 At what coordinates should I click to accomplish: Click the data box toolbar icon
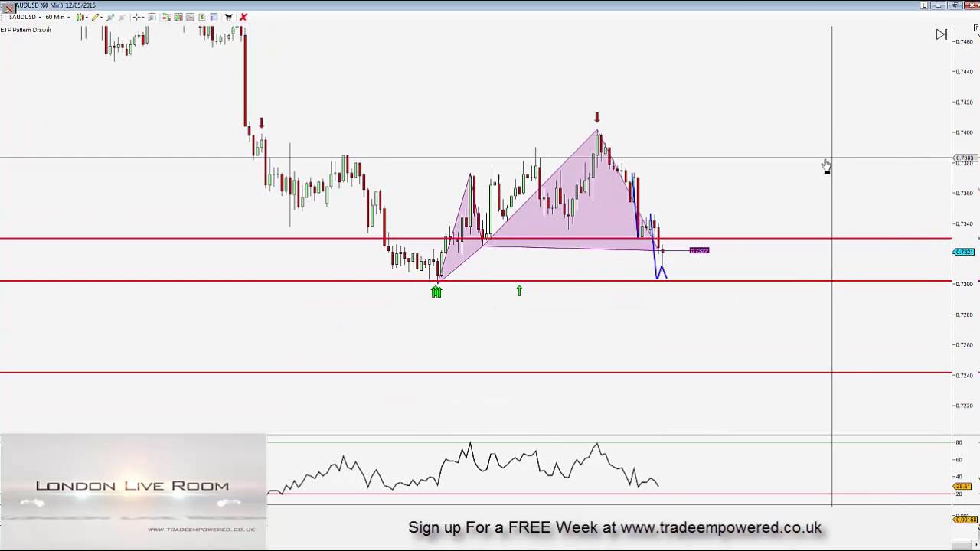[152, 17]
